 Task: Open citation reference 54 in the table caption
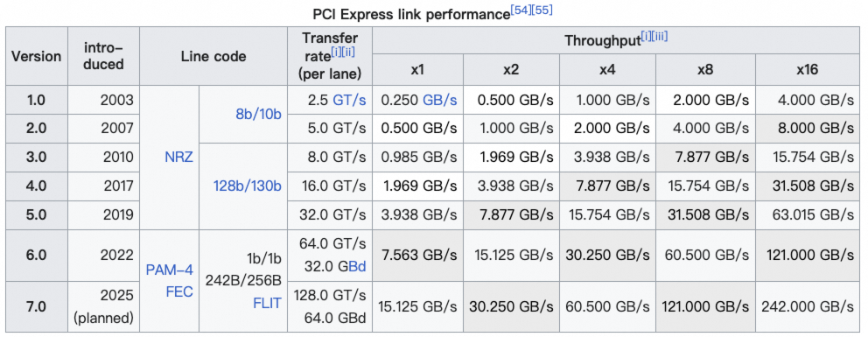tap(520, 10)
